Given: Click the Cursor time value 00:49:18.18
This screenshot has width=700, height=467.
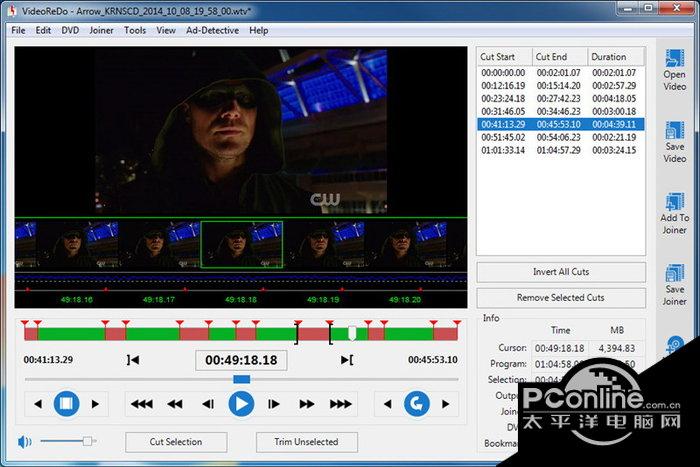Looking at the screenshot, I should click(x=559, y=348).
